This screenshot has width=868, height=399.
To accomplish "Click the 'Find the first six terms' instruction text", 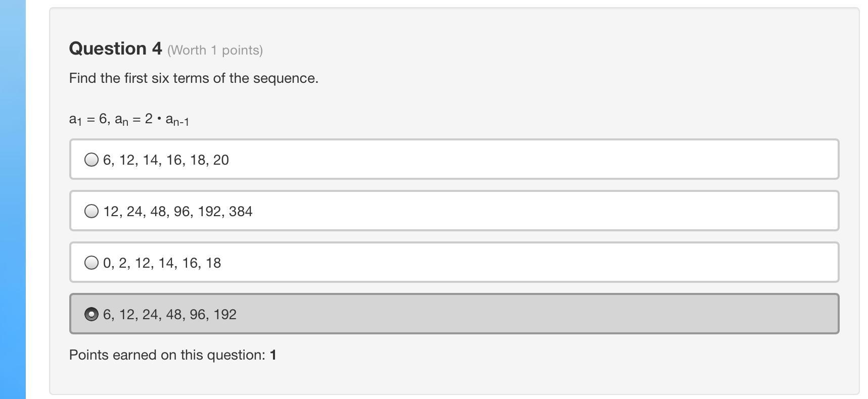I will tap(194, 78).
